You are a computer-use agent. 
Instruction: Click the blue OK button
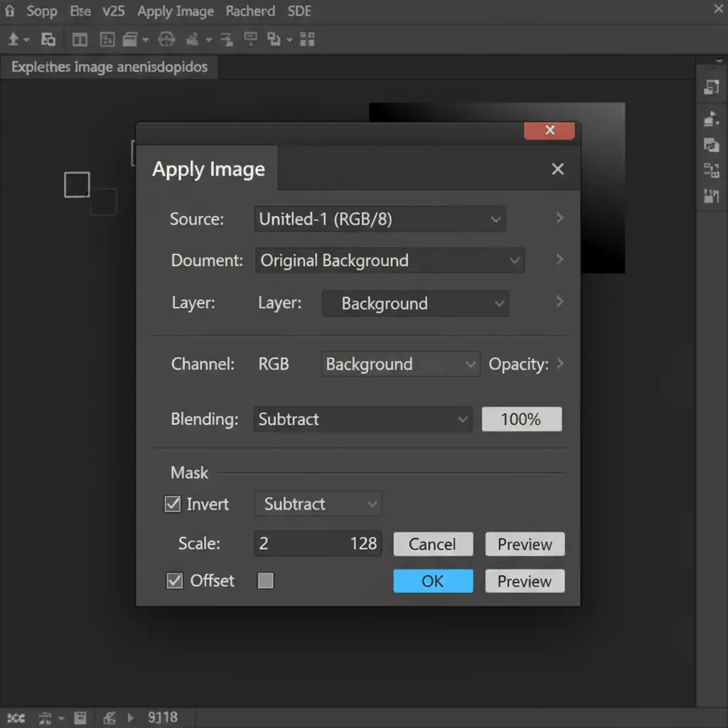point(433,581)
